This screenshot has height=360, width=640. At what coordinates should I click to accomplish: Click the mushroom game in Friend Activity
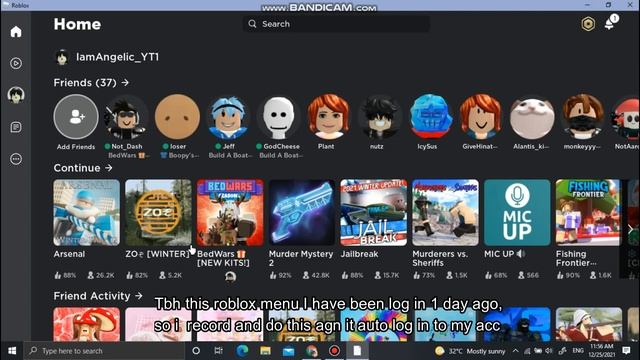click(87, 324)
